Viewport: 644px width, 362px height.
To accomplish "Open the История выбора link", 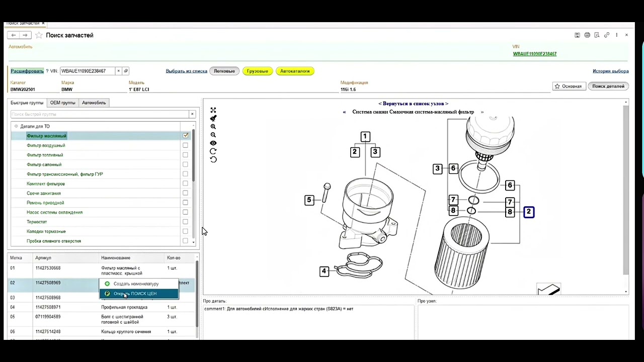I will 610,71.
